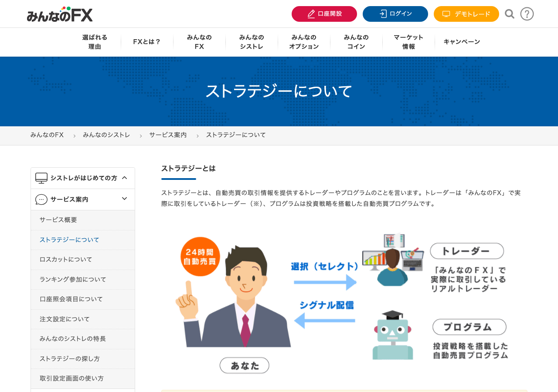This screenshot has width=558, height=392.
Task: Click the みんなのFX logo
Action: click(x=60, y=14)
